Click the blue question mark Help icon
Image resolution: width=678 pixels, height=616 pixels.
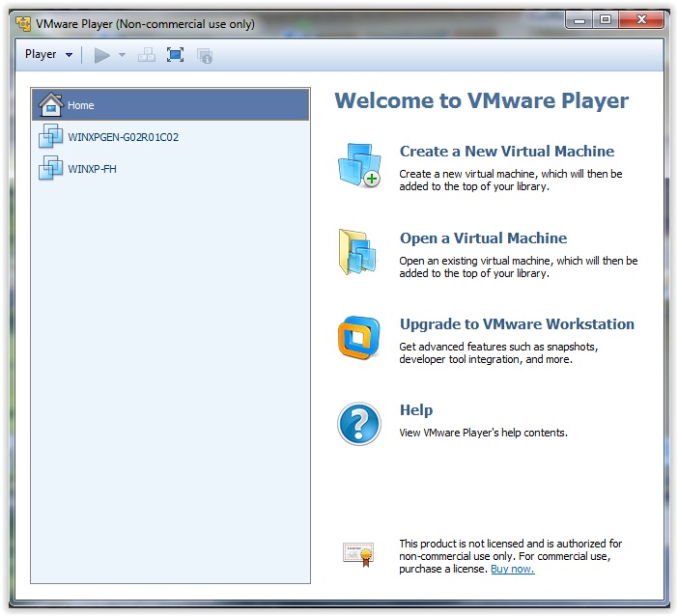(358, 424)
